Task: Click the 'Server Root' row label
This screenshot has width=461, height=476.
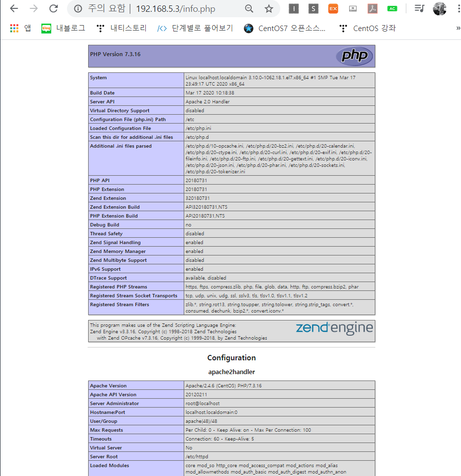Action: click(104, 457)
